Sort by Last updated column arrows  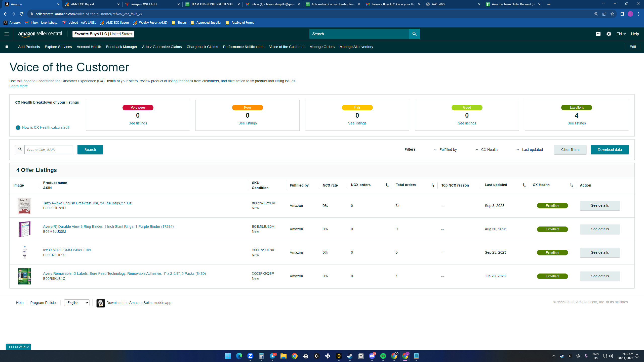coord(524,185)
